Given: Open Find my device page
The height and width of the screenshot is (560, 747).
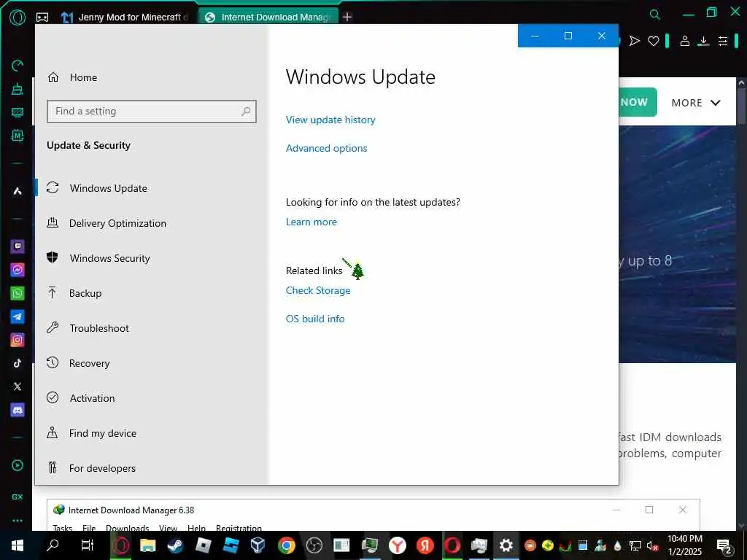Looking at the screenshot, I should point(152,433).
